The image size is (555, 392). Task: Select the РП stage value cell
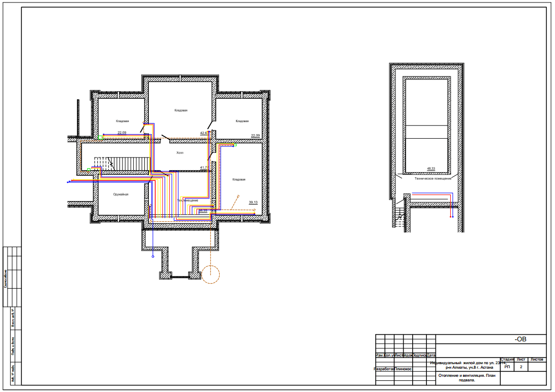tap(507, 366)
